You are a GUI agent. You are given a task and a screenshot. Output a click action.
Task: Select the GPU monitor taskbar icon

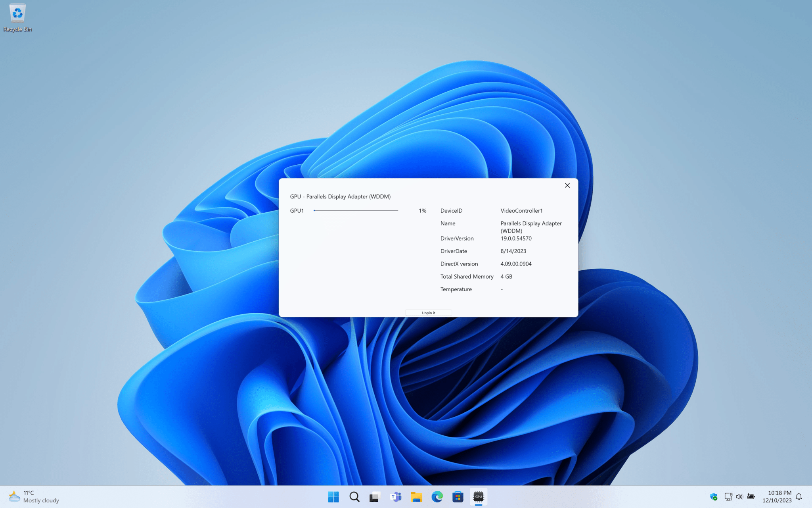pos(479,496)
